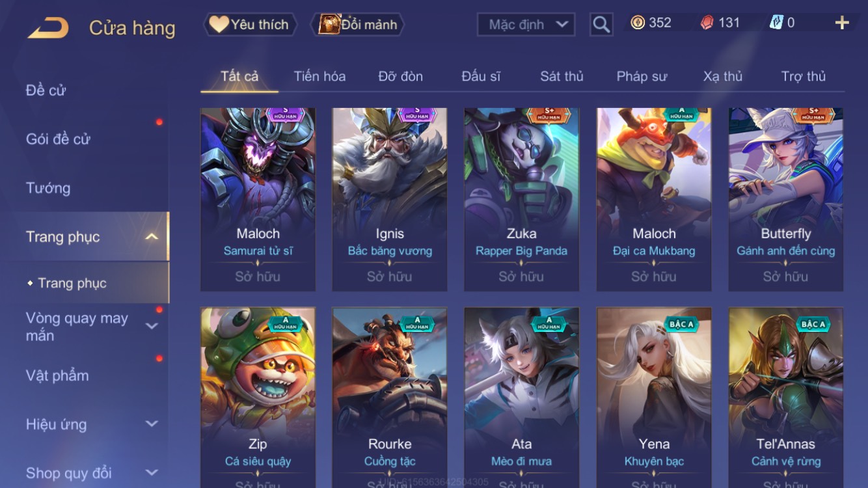Open Tướng in the sidebar

click(48, 188)
